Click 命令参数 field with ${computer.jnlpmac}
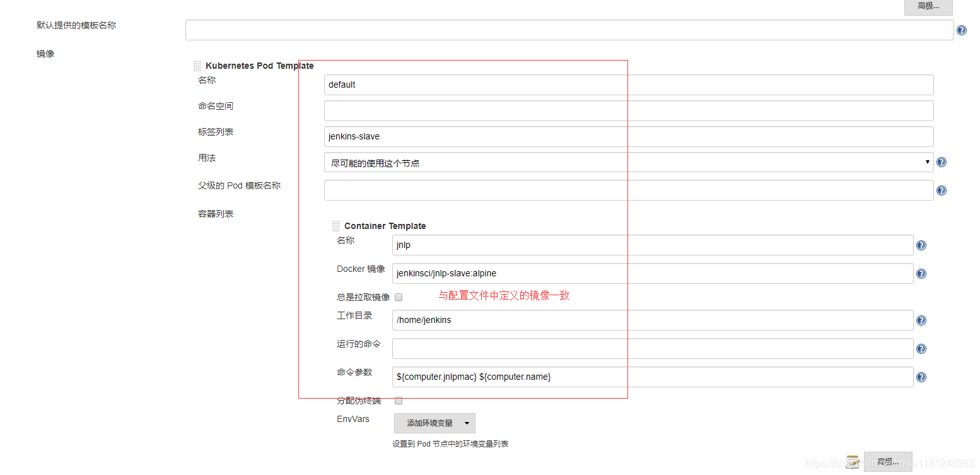This screenshot has height=475, width=980. pos(653,377)
